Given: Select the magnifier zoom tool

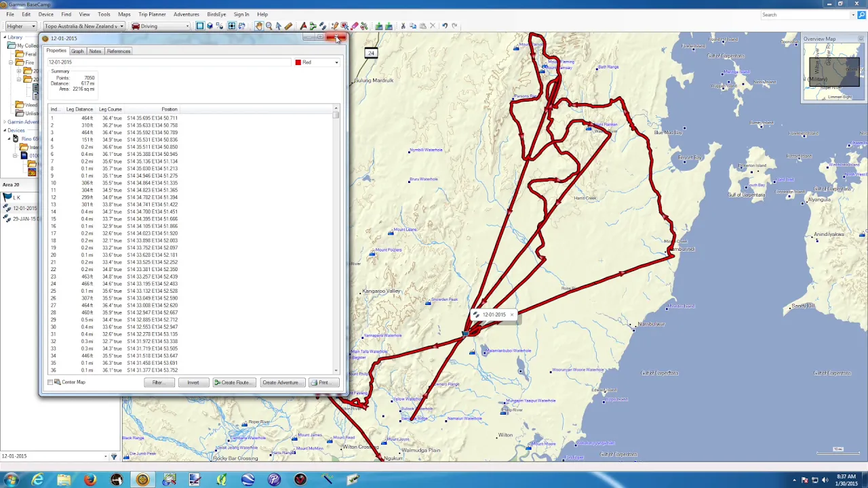Looking at the screenshot, I should pos(269,26).
